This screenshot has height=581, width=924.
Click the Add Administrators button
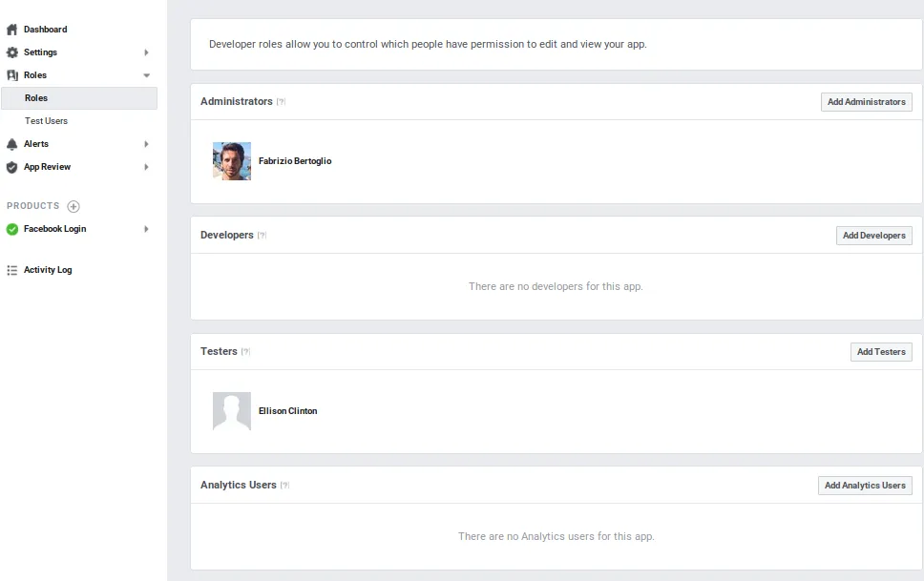pos(866,102)
